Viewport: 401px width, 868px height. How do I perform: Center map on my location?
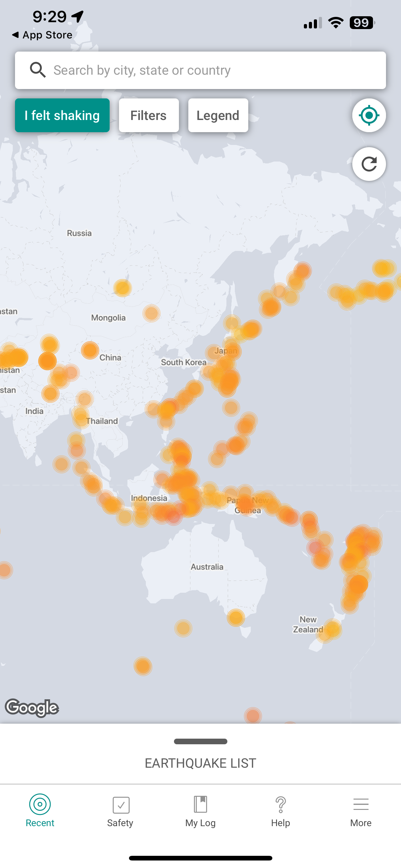(369, 115)
